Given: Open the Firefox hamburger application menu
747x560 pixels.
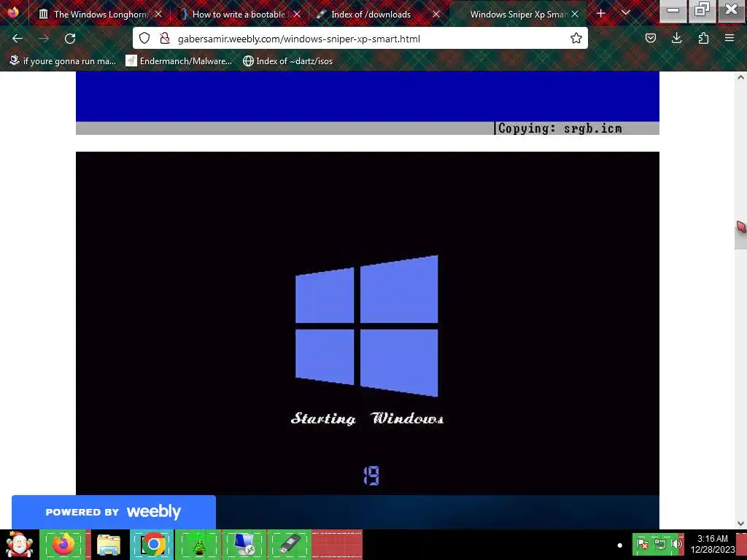Looking at the screenshot, I should click(729, 38).
